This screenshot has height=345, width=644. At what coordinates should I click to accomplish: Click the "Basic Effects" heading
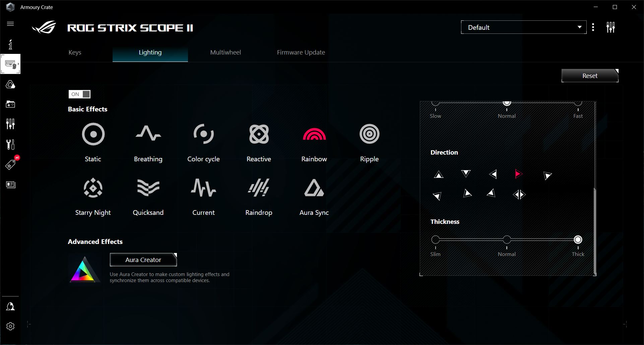[x=88, y=109]
